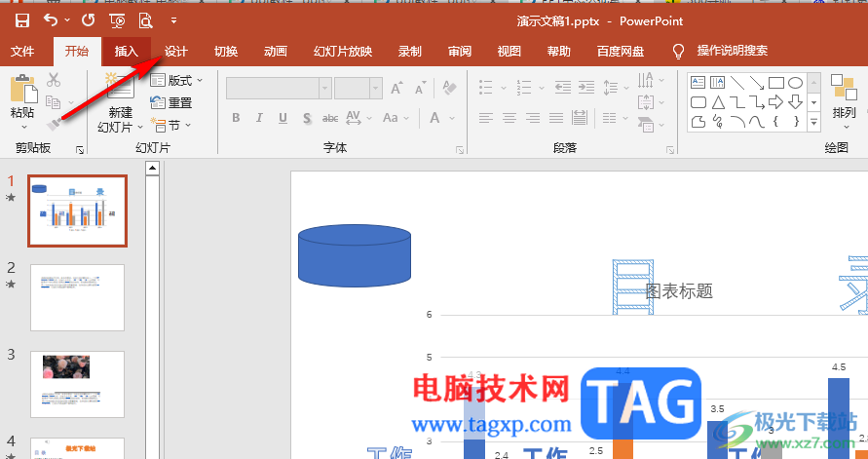868x459 pixels.
Task: Click the Convert to SmartArt icon
Action: pos(645,125)
